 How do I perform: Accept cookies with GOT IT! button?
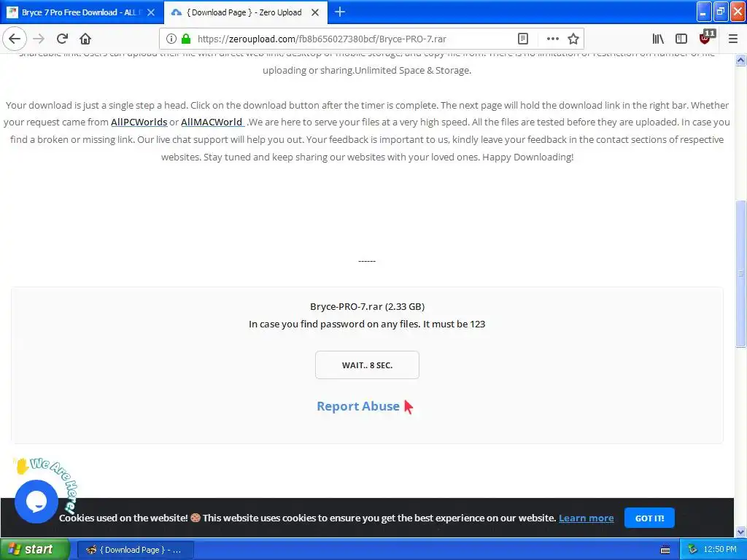click(x=649, y=518)
